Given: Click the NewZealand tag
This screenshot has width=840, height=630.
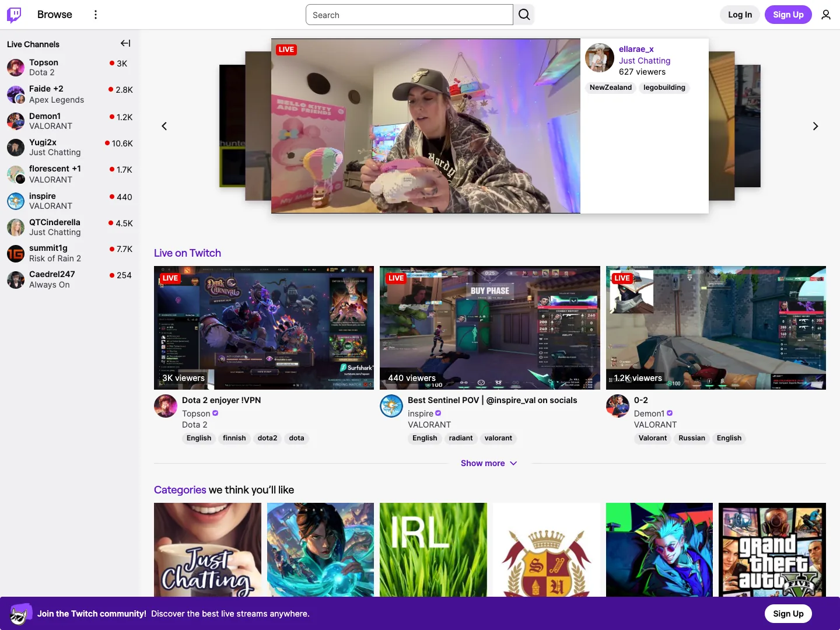Looking at the screenshot, I should pos(611,87).
